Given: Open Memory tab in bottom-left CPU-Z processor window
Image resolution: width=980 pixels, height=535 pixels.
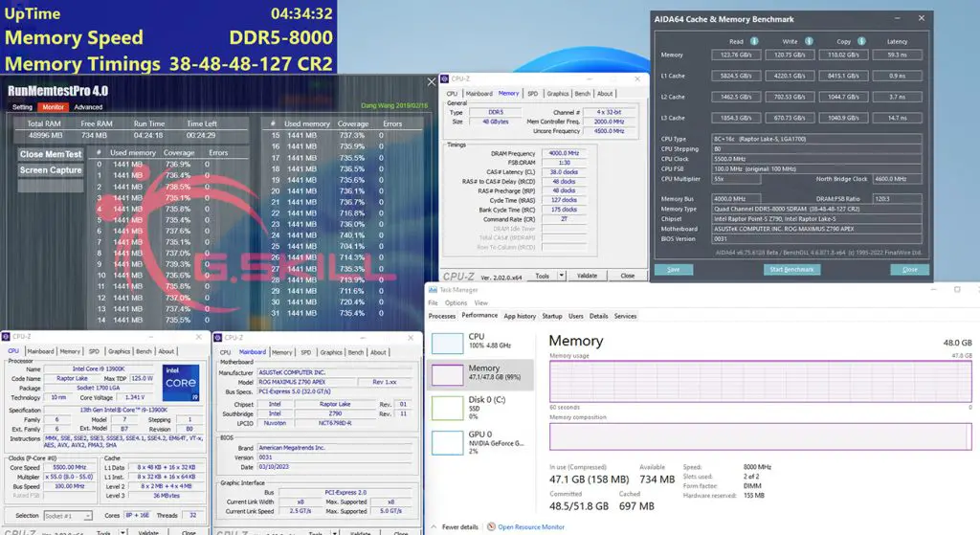Looking at the screenshot, I should (x=70, y=351).
